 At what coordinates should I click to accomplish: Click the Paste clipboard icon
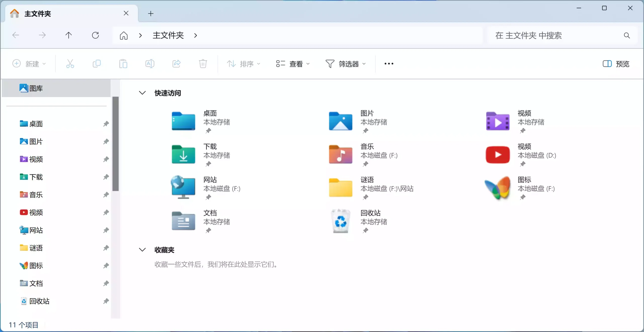click(x=123, y=64)
